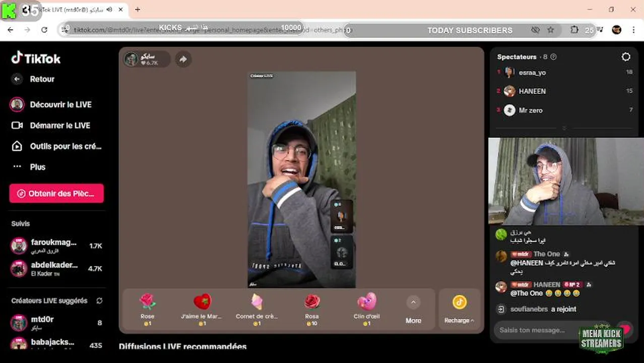Click the TikTok logo
This screenshot has width=644, height=363.
pos(36,58)
